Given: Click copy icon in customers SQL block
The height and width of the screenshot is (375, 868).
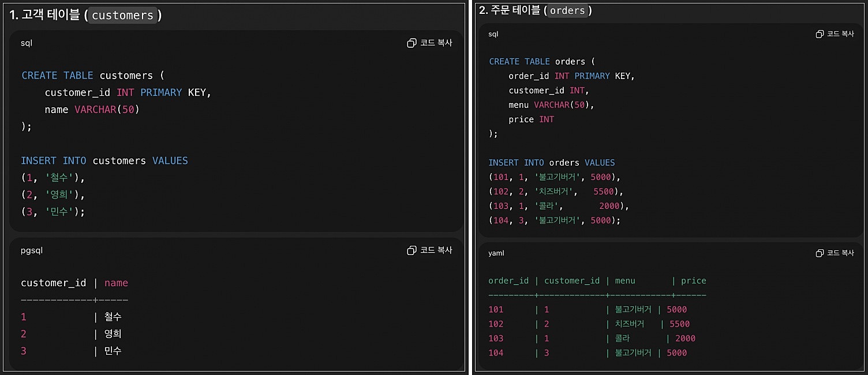Looking at the screenshot, I should click(411, 43).
